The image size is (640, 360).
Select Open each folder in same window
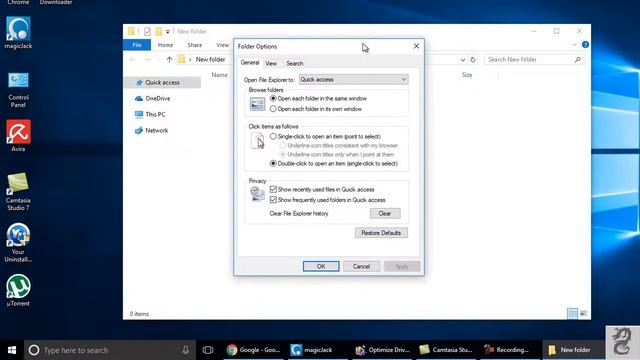(x=273, y=99)
